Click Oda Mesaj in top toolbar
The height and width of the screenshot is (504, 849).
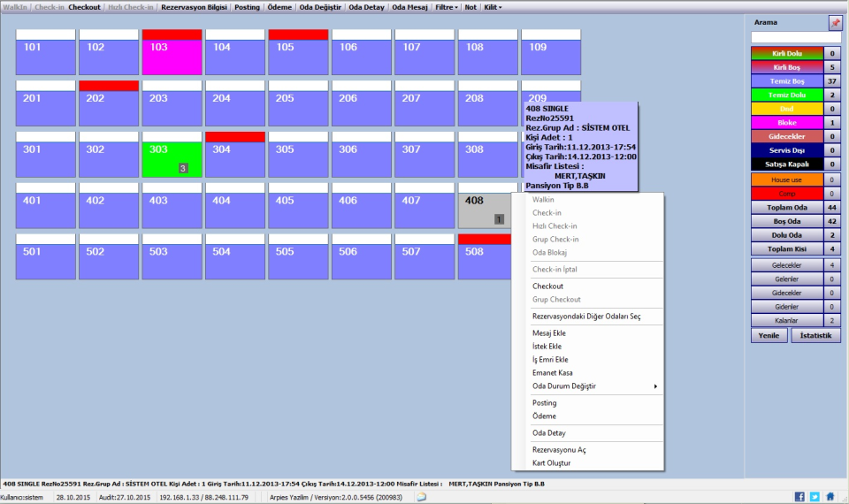point(409,7)
